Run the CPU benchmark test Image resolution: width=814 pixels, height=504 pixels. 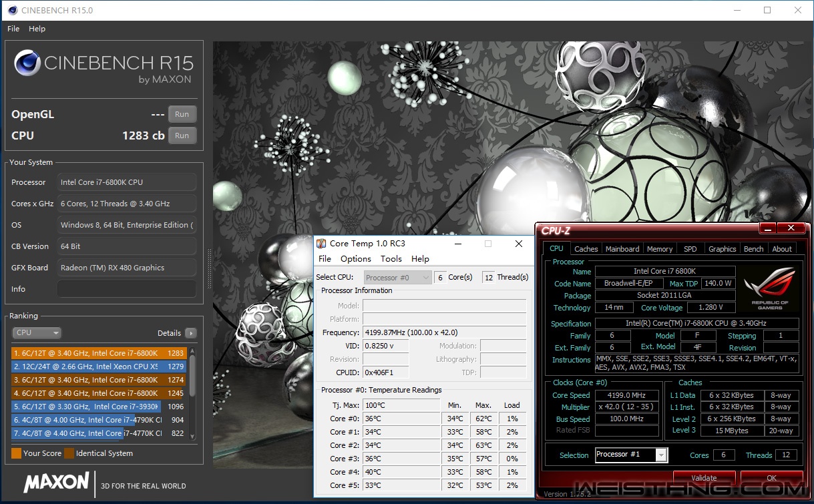(x=182, y=136)
